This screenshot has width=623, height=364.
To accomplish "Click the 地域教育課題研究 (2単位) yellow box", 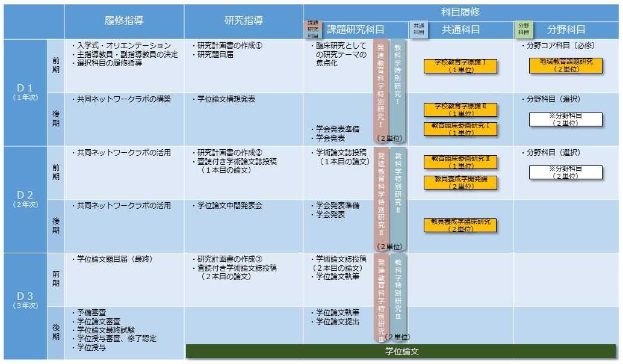I will click(566, 66).
